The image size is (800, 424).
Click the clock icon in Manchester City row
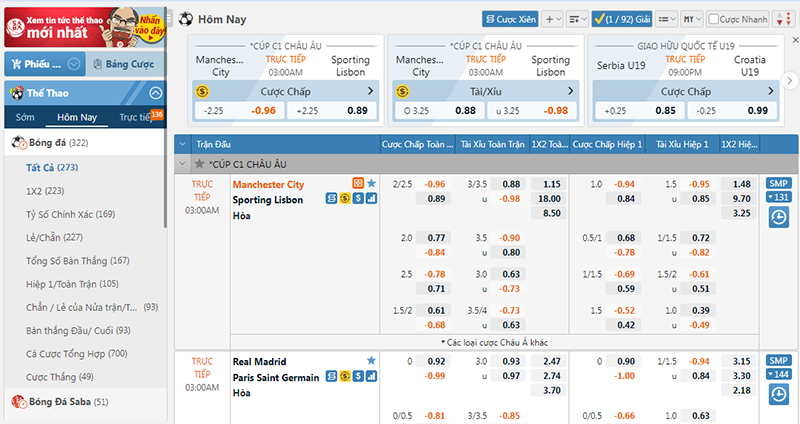777,218
